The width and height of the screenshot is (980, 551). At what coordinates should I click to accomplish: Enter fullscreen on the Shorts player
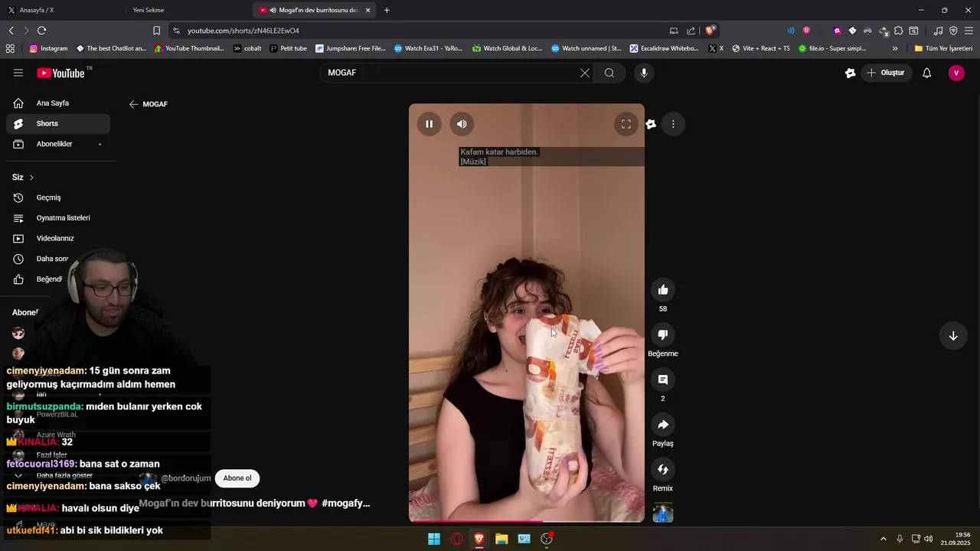(626, 124)
